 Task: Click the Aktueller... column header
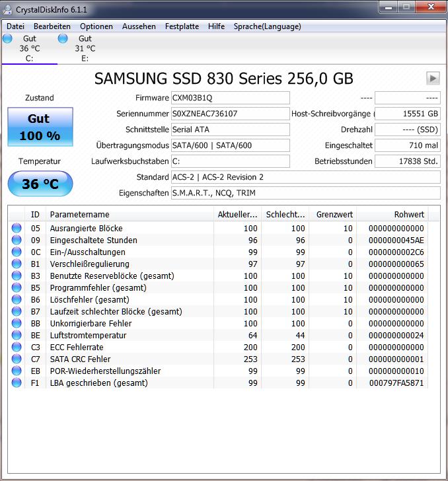pos(237,215)
